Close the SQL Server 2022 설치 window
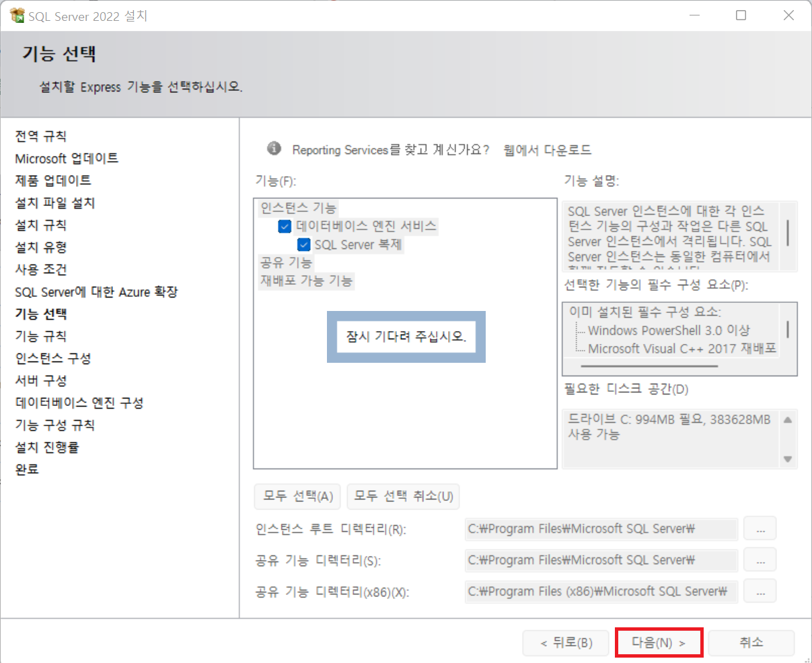This screenshot has width=812, height=663. click(x=788, y=15)
